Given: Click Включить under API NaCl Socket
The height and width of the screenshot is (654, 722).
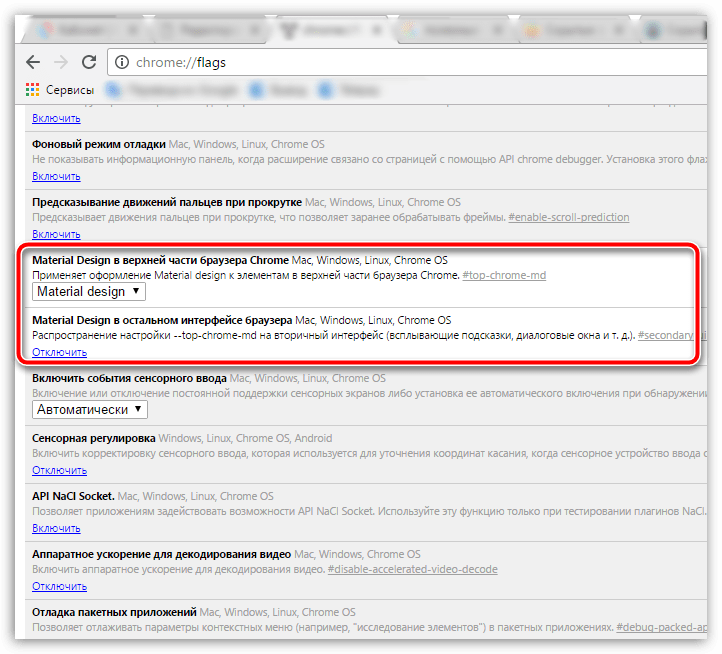Looking at the screenshot, I should pyautogui.click(x=56, y=528).
